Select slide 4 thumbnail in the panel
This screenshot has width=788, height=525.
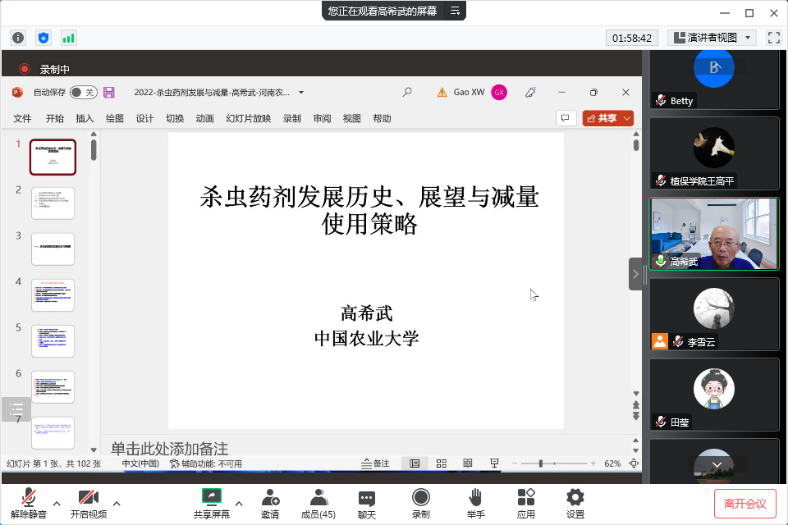tap(52, 295)
